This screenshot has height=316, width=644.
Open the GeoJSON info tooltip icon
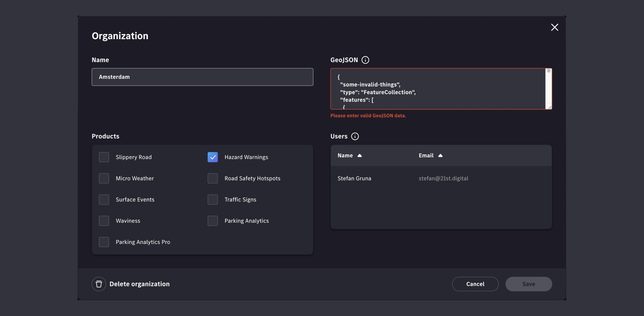[365, 60]
